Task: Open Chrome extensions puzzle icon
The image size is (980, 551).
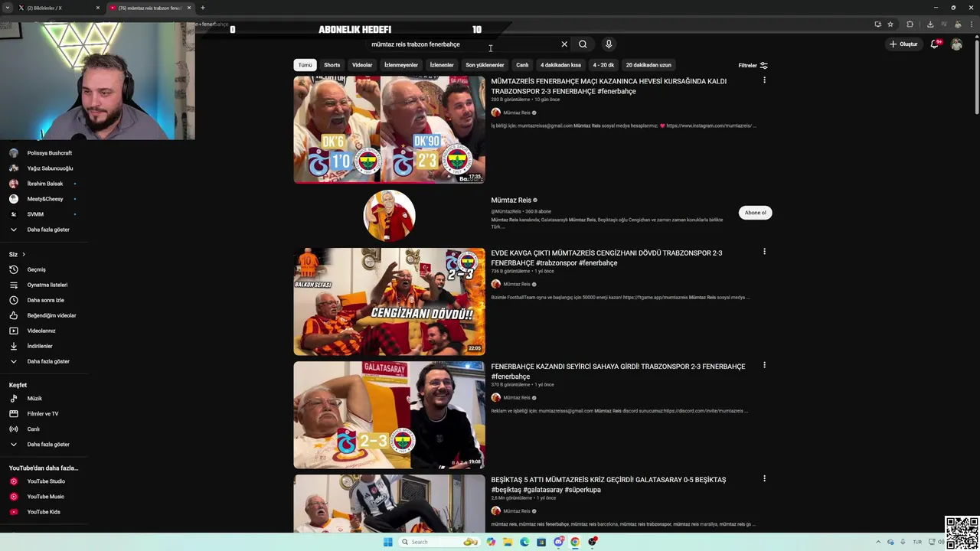Action: (910, 24)
